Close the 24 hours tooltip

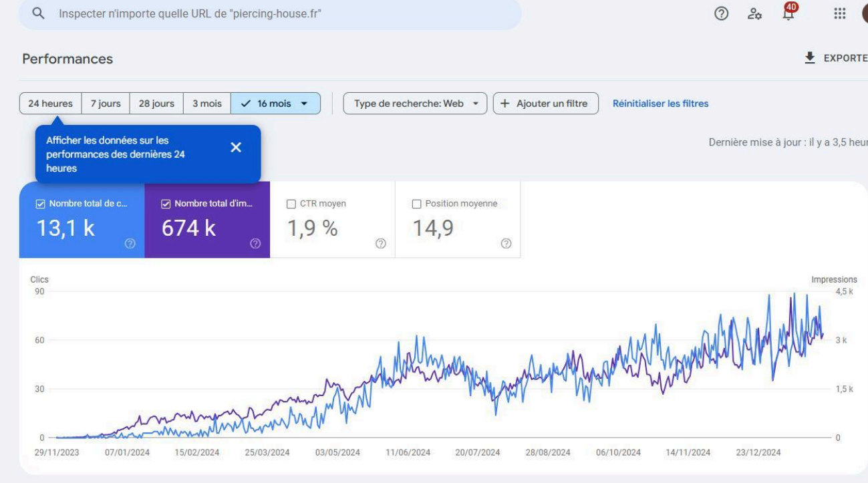236,148
